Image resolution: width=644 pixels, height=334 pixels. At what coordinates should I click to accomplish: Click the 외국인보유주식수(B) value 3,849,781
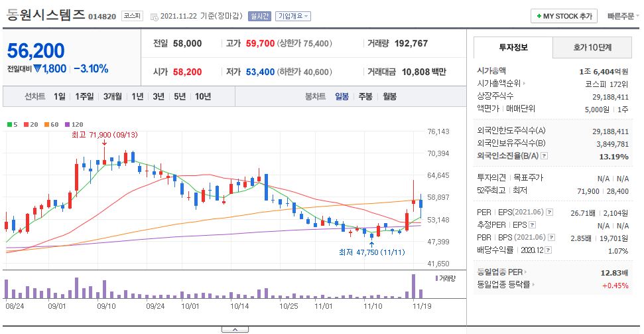coord(612,144)
